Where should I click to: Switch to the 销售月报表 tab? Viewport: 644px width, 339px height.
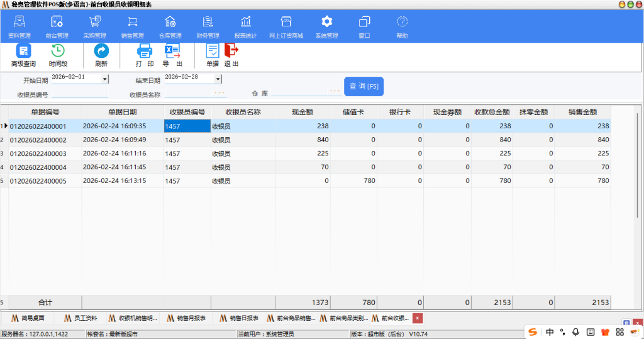pyautogui.click(x=187, y=318)
